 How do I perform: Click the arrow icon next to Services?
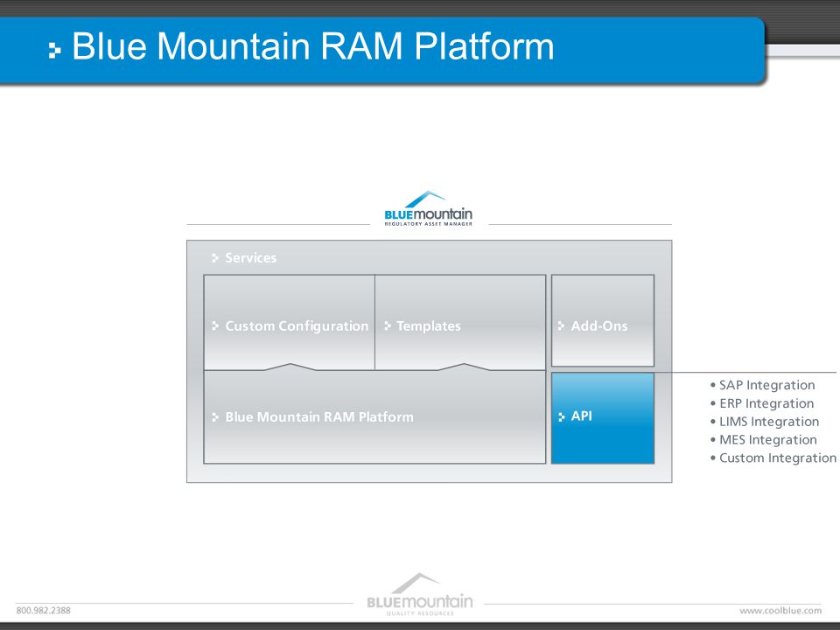215,258
